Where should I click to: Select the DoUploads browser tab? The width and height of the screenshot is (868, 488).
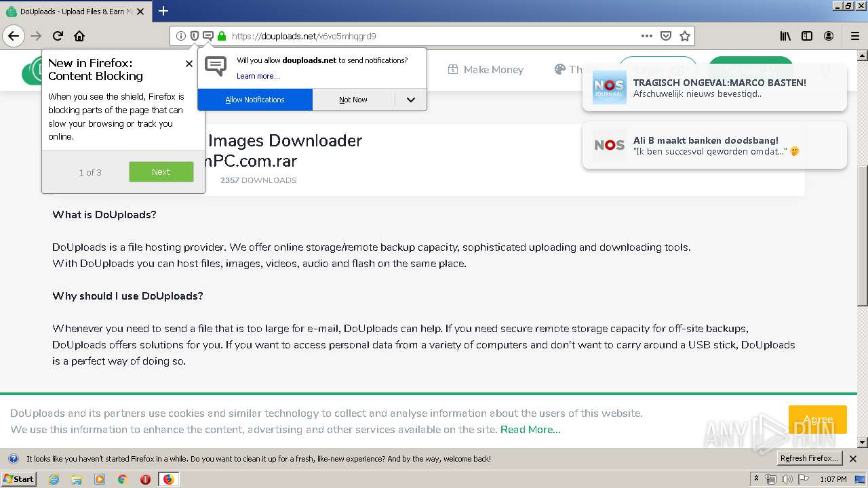pyautogui.click(x=76, y=12)
